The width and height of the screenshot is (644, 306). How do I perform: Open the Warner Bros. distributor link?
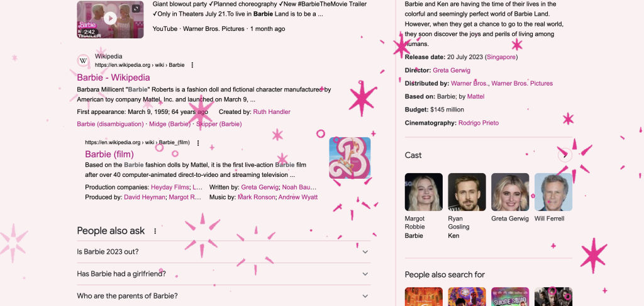469,84
